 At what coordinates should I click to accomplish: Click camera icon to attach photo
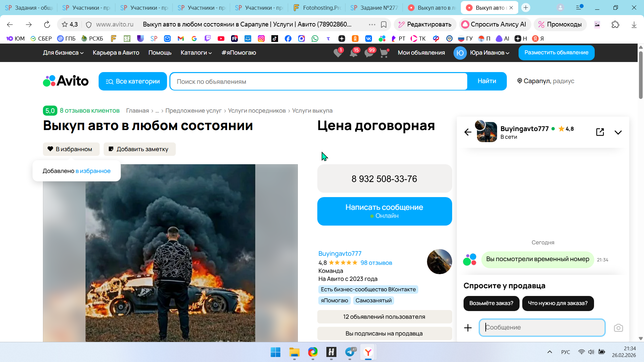click(618, 328)
